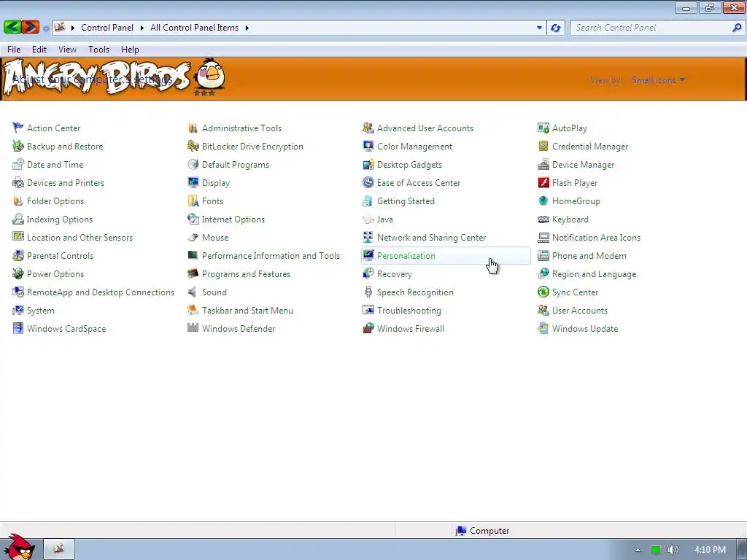Click the search magnifier icon

pos(737,28)
